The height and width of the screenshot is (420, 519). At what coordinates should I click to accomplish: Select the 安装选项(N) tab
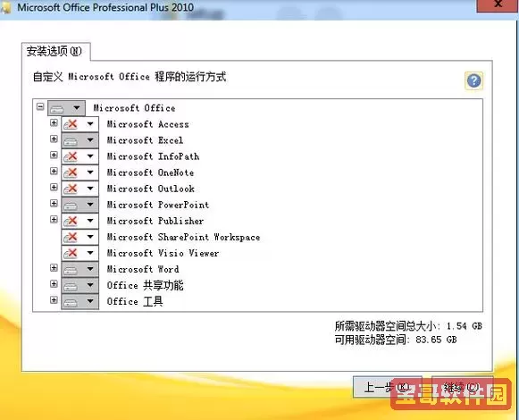coord(55,51)
